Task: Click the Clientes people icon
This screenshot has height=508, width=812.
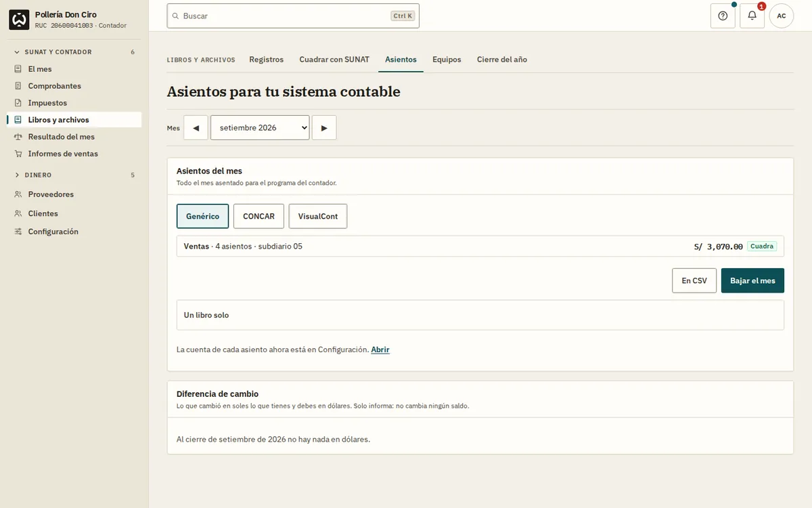Action: point(18,213)
